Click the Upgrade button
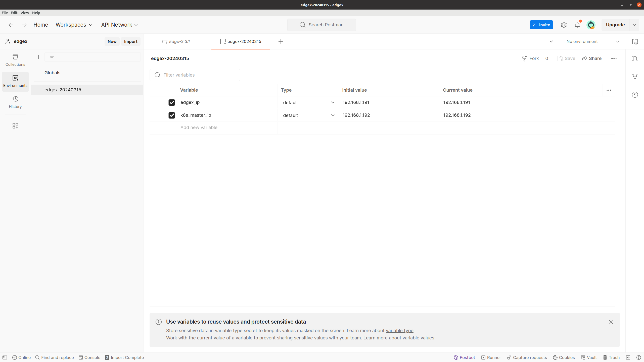 (615, 25)
